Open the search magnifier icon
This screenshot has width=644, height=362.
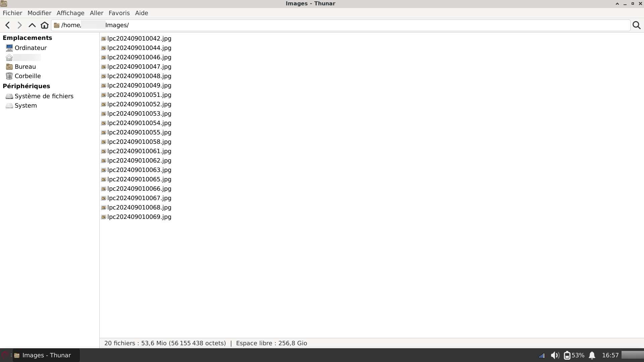[x=636, y=25]
